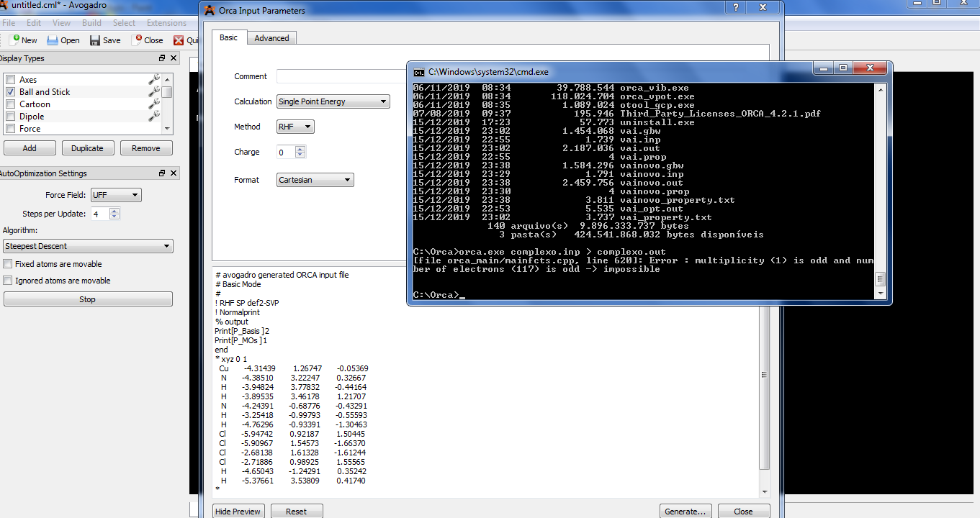980x518 pixels.
Task: Float the Display Types panel
Action: [x=162, y=58]
